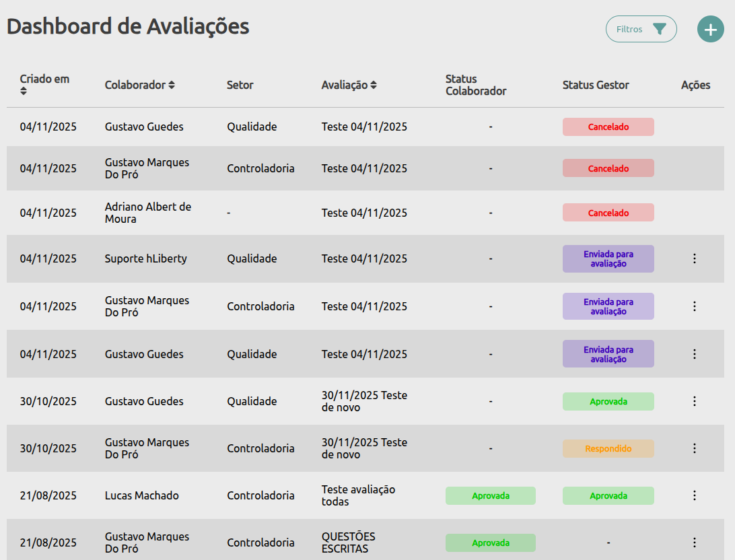Select the Adriano Albert de Moura name

[x=147, y=213]
